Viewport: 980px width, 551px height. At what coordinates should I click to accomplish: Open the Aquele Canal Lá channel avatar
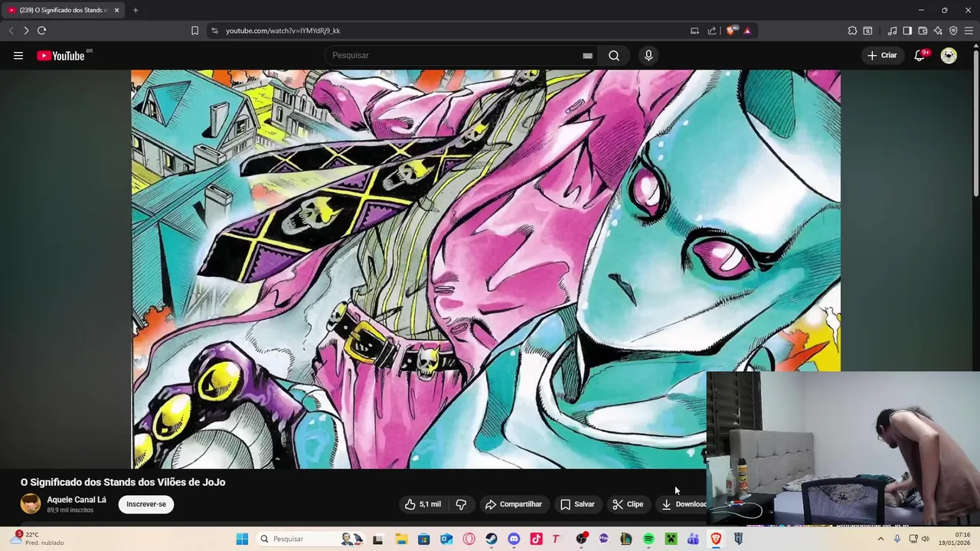click(31, 504)
